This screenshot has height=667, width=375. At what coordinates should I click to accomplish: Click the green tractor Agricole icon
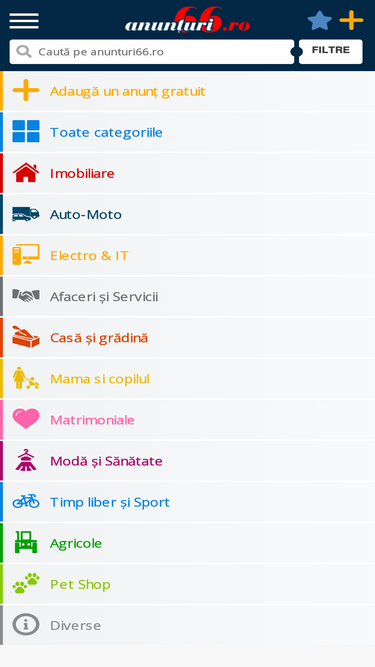[26, 542]
